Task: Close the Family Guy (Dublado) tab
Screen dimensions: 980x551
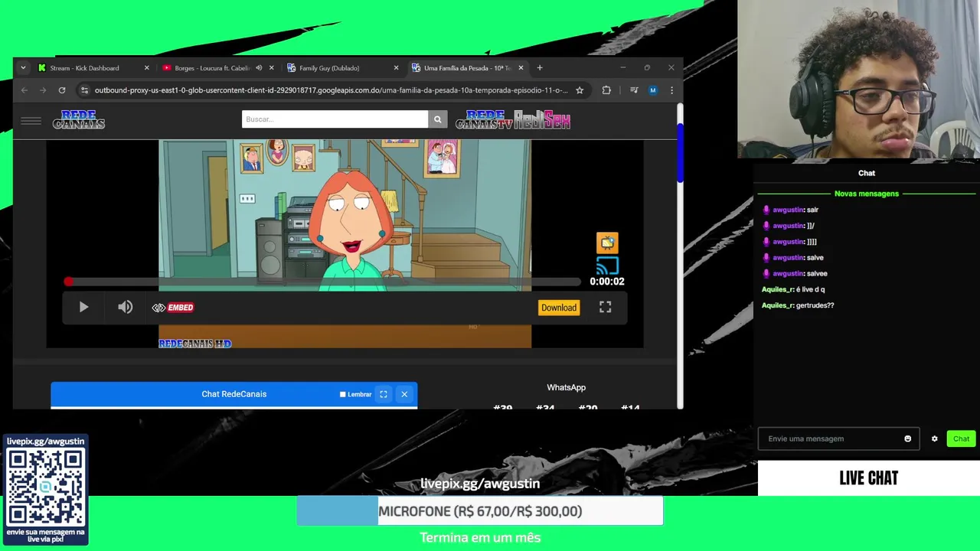Action: 396,68
